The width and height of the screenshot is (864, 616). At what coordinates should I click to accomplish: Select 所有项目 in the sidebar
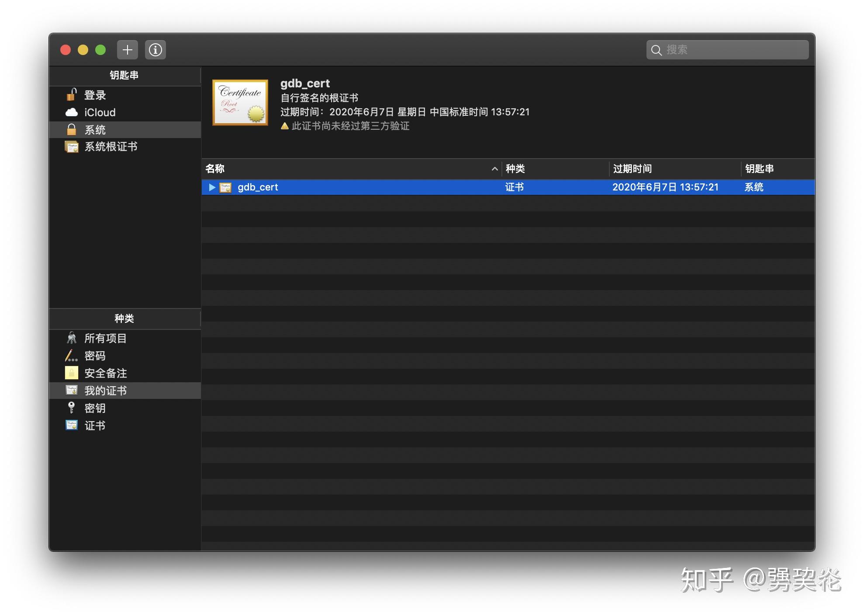click(105, 338)
